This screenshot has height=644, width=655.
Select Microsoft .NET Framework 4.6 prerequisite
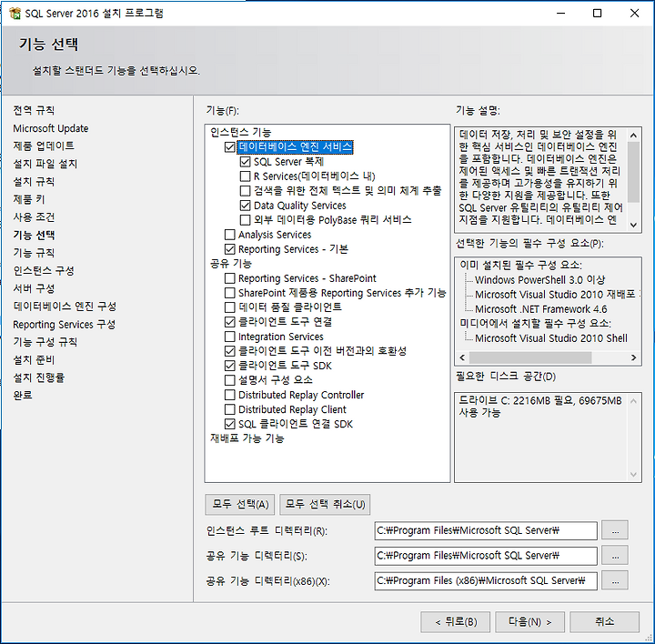point(541,309)
